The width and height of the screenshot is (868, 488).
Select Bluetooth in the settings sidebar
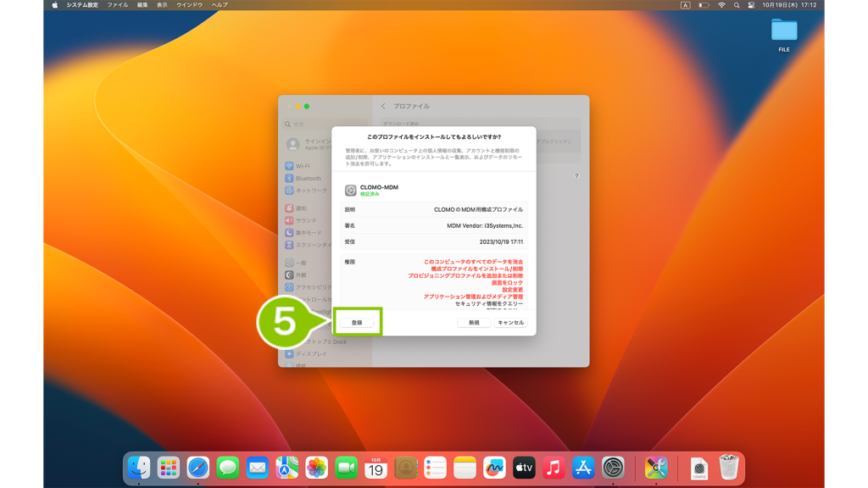(308, 178)
